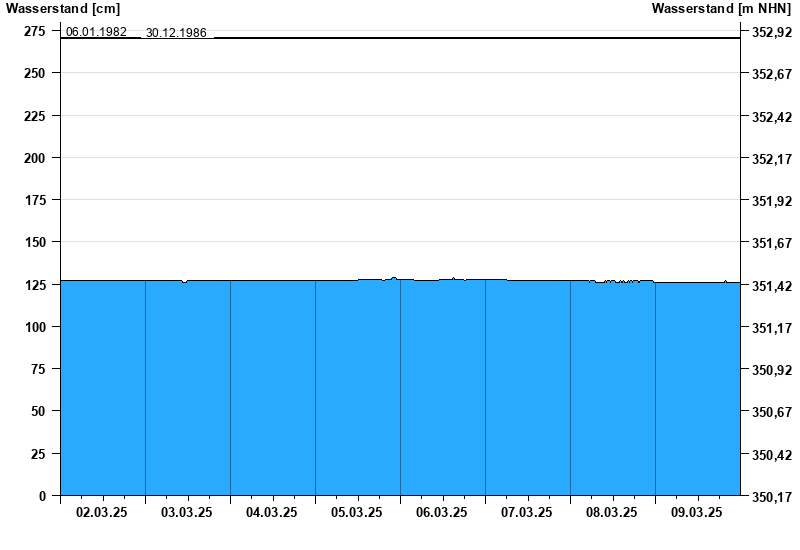Click the 352,92 value on right axis

coord(771,32)
